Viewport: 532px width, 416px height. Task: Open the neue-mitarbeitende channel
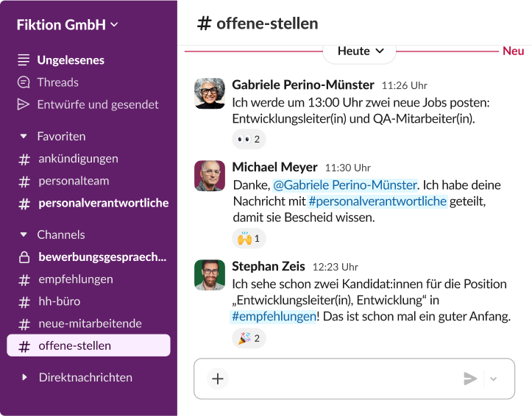pyautogui.click(x=88, y=323)
